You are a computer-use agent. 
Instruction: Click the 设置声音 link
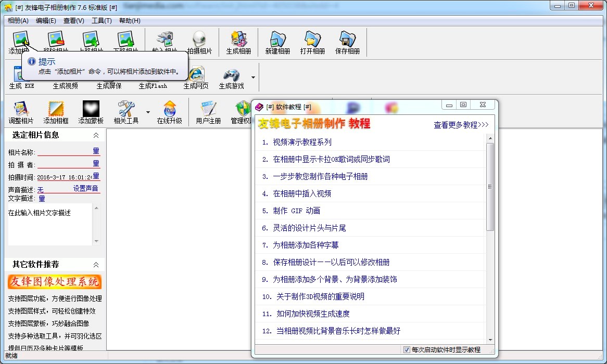85,188
